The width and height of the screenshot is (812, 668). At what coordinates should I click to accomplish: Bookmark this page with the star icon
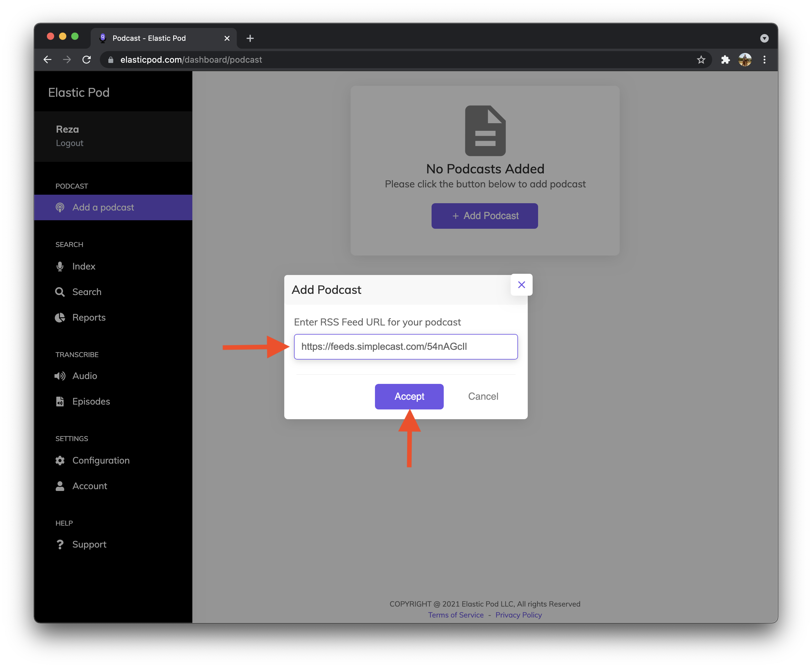click(701, 60)
